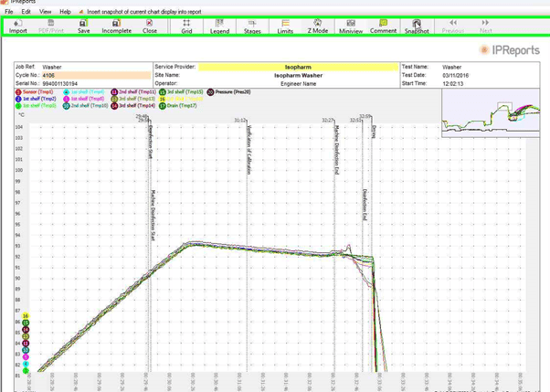Save the report with the Save icon
Screen dimensions: 550x392
pos(83,26)
